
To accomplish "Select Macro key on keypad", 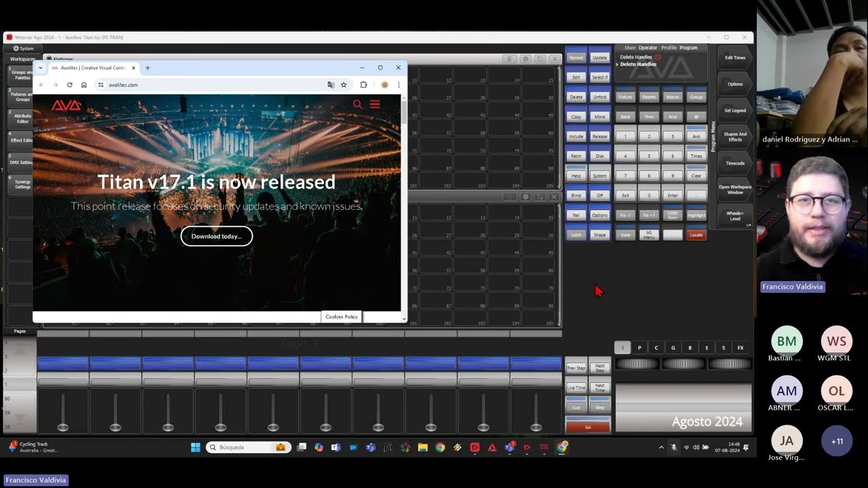I will [673, 97].
